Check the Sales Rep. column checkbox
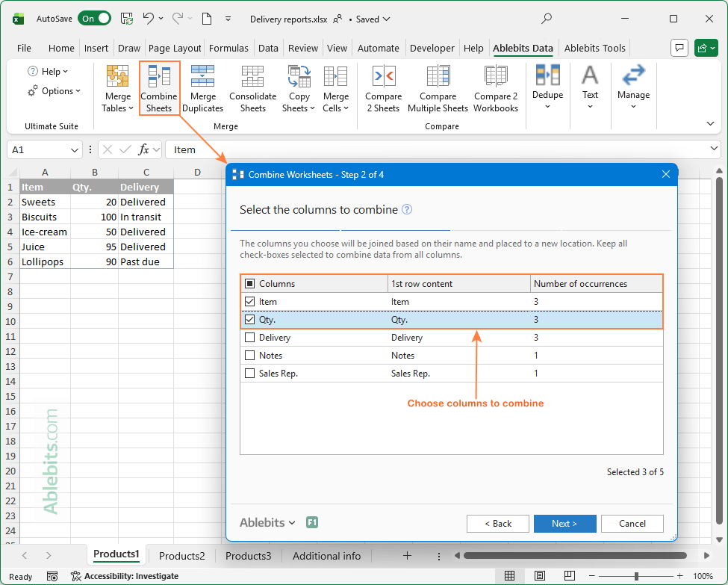728x585 pixels. [249, 373]
